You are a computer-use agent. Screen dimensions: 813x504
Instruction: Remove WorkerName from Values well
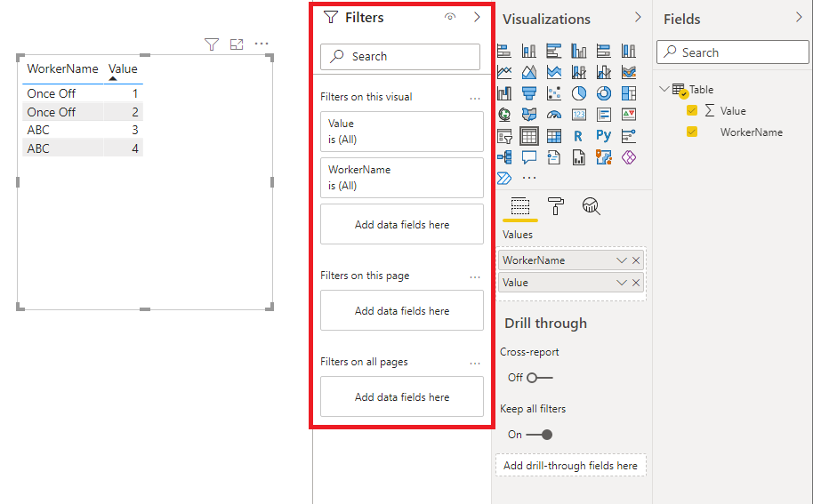tap(636, 260)
